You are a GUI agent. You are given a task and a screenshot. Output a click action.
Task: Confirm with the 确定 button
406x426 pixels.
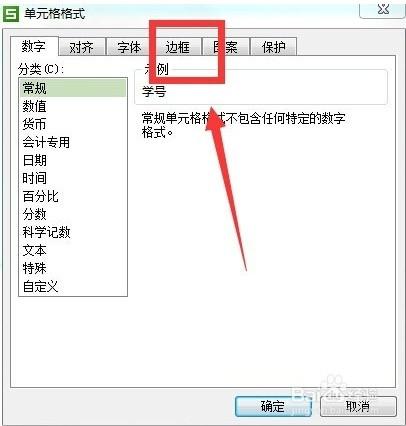[273, 406]
